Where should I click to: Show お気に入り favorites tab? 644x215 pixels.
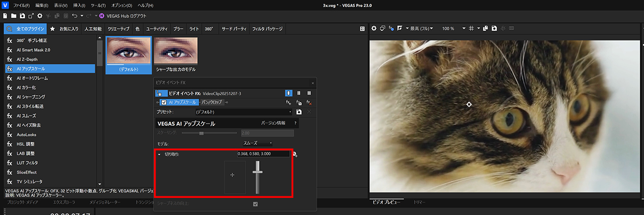(64, 29)
